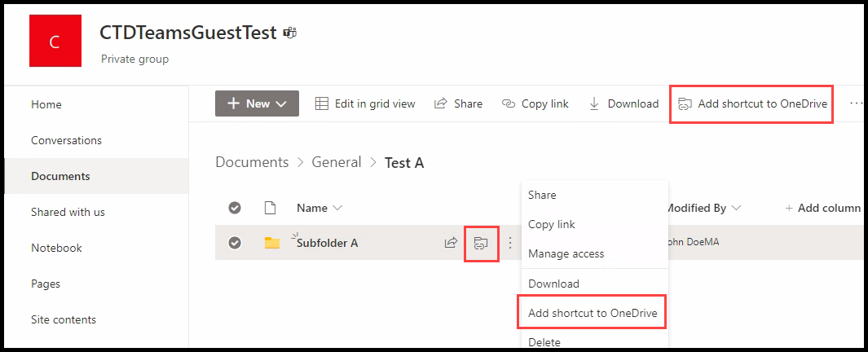Select Add shortcut to OneDrive menu entry
The image size is (868, 352).
[x=593, y=313]
